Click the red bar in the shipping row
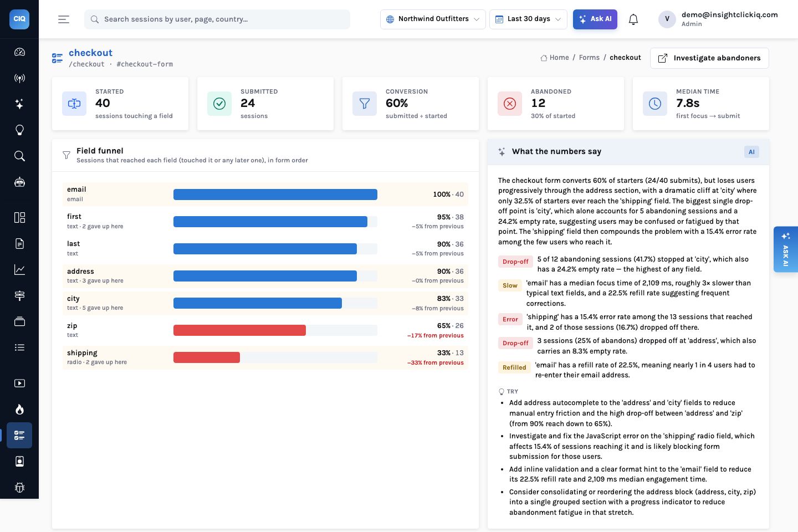Screen dimensions: 798x532 207,357
